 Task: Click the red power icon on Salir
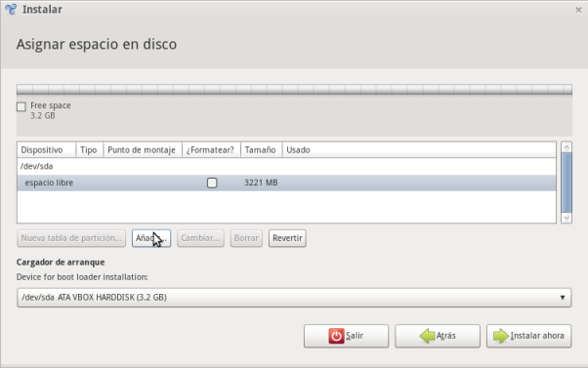tap(336, 336)
